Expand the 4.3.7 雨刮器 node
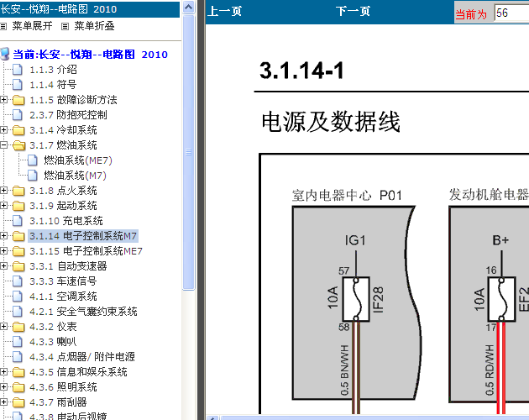 pyautogui.click(x=3, y=402)
